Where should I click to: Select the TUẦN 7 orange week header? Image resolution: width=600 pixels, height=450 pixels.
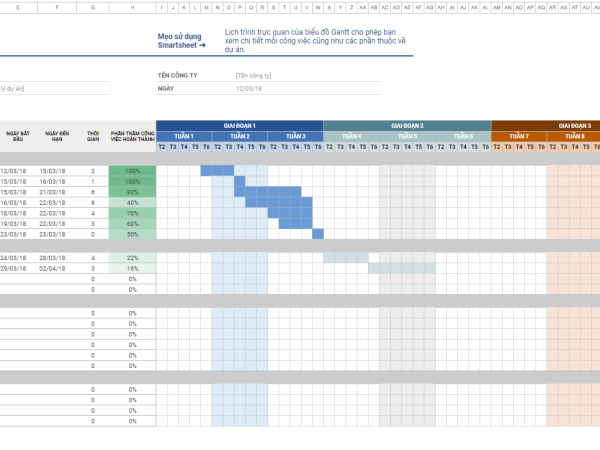[x=518, y=136]
